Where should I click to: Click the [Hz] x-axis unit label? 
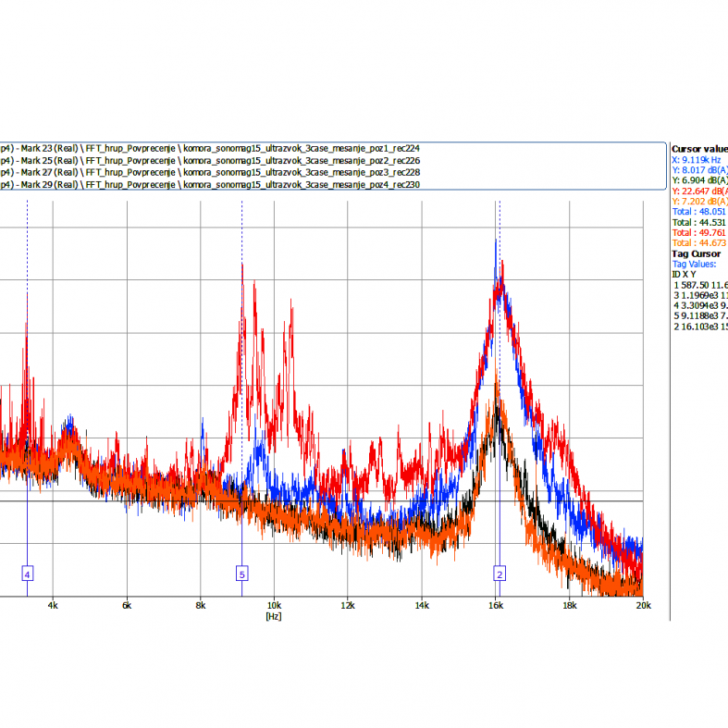[x=273, y=615]
